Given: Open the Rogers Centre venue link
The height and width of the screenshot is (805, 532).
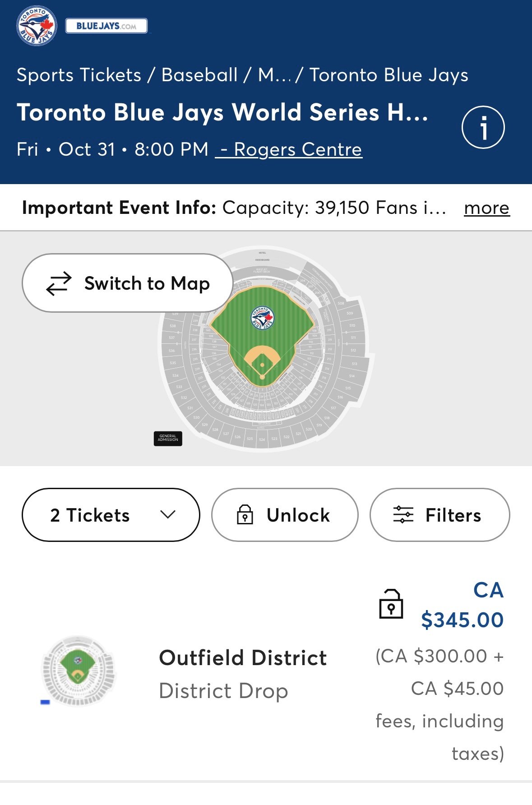Looking at the screenshot, I should click(x=289, y=149).
